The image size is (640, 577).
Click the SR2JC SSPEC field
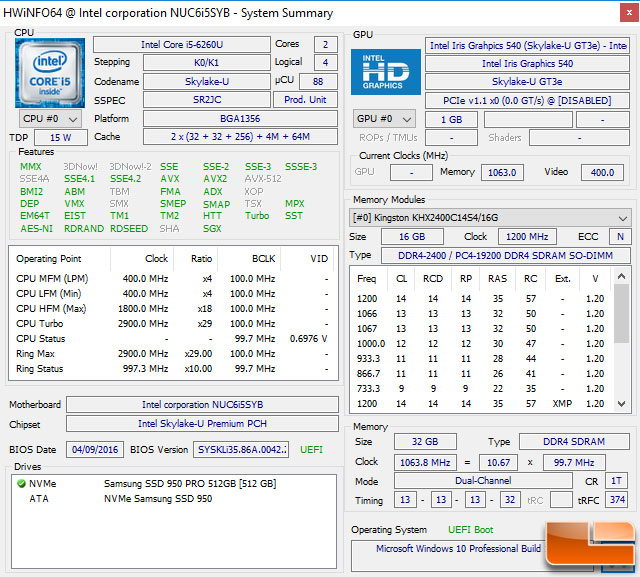tap(207, 100)
